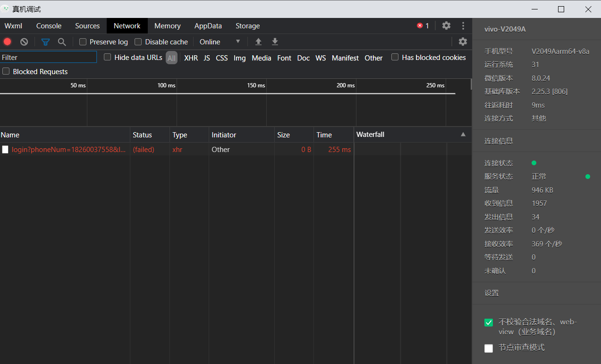Sort by Type column header
This screenshot has height=364, width=601.
(x=189, y=135)
